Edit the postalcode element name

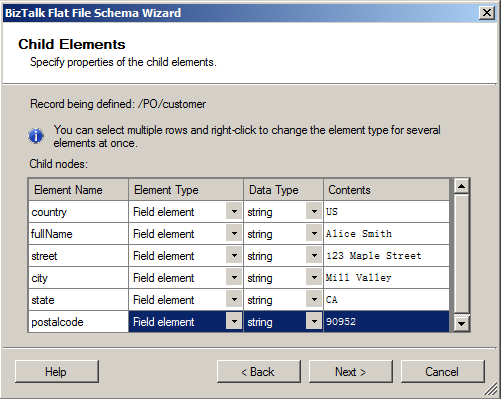(78, 322)
